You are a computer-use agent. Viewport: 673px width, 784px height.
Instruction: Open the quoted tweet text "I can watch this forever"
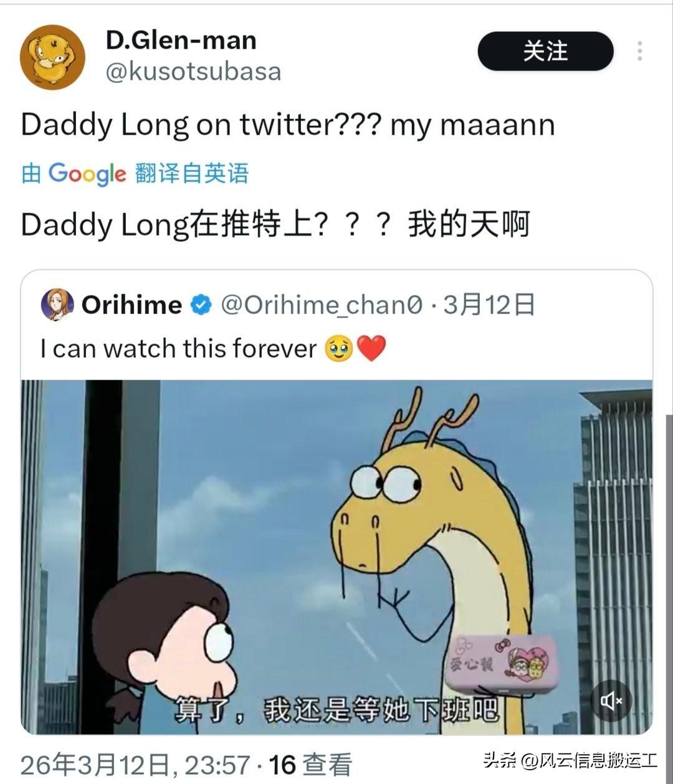point(179,348)
